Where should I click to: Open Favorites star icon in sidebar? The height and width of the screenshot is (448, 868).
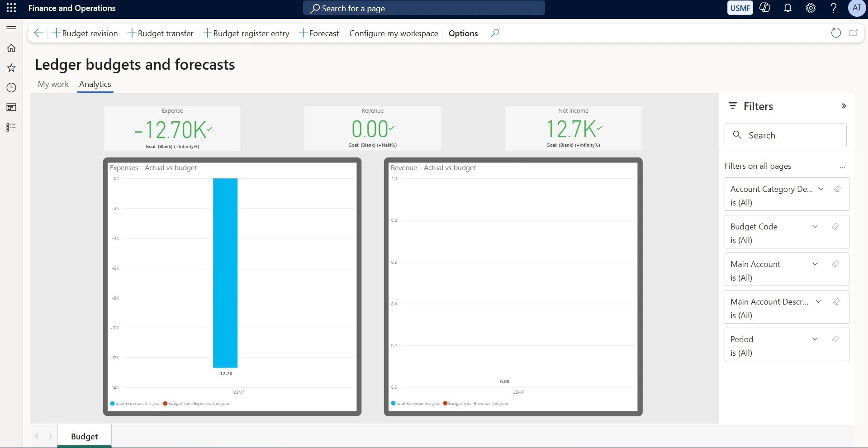tap(11, 68)
